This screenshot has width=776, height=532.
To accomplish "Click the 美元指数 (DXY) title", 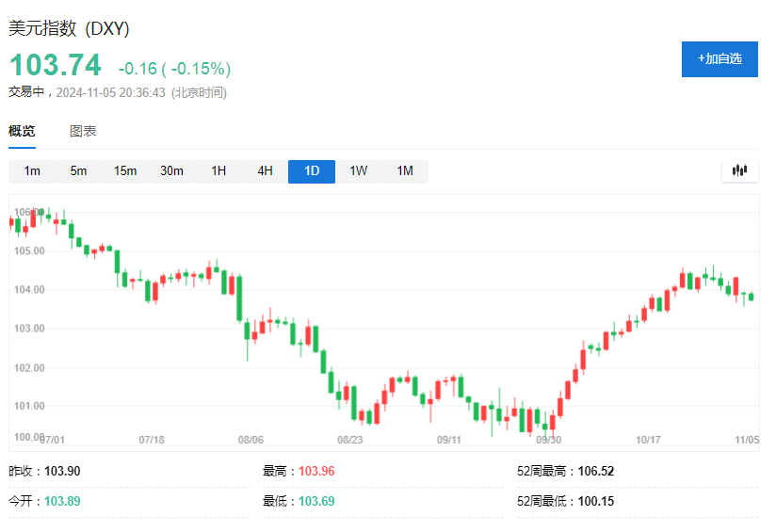I will [70, 29].
